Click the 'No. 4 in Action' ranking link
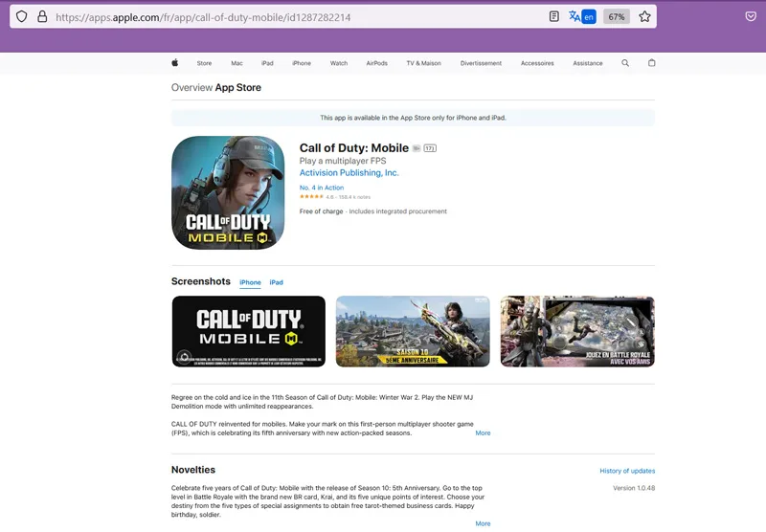The width and height of the screenshot is (766, 532). pos(322,188)
